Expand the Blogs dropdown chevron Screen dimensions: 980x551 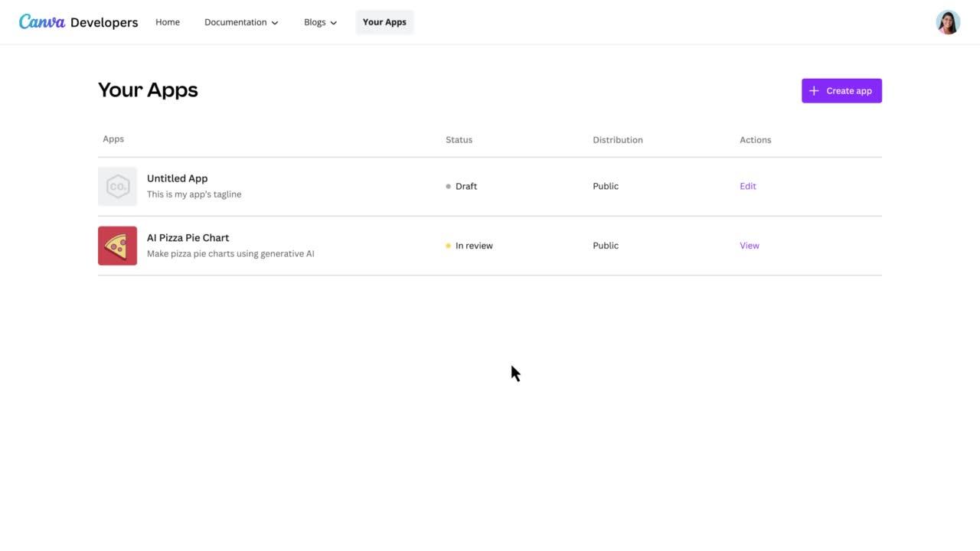coord(333,23)
